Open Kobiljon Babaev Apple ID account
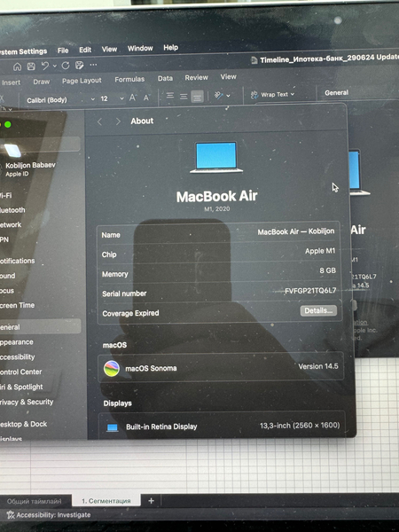The height and width of the screenshot is (532, 399). pos(30,169)
